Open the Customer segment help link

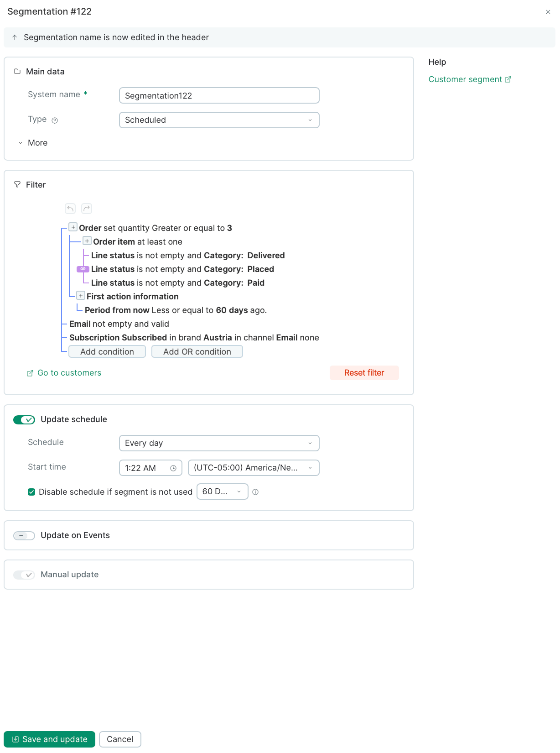(470, 79)
